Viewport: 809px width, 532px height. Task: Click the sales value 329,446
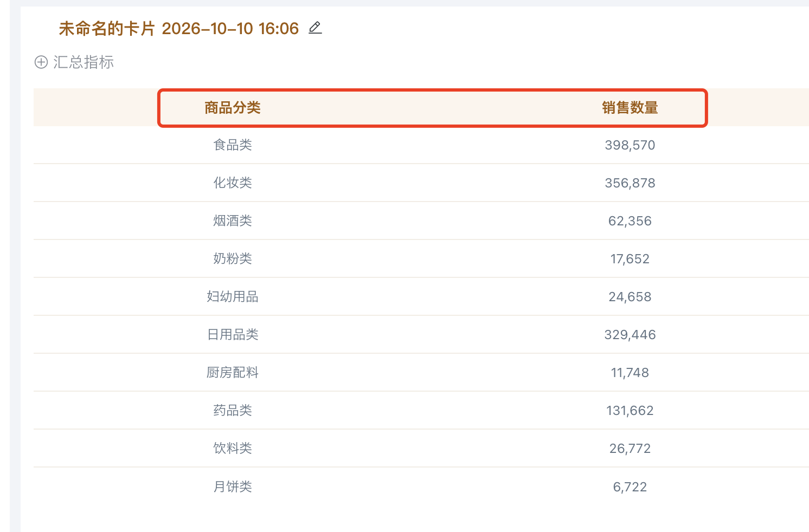tap(630, 335)
